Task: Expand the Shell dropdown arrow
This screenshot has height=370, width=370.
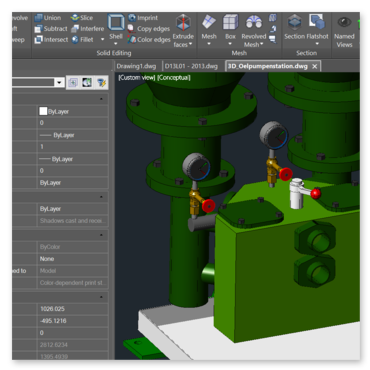Action: click(x=116, y=44)
